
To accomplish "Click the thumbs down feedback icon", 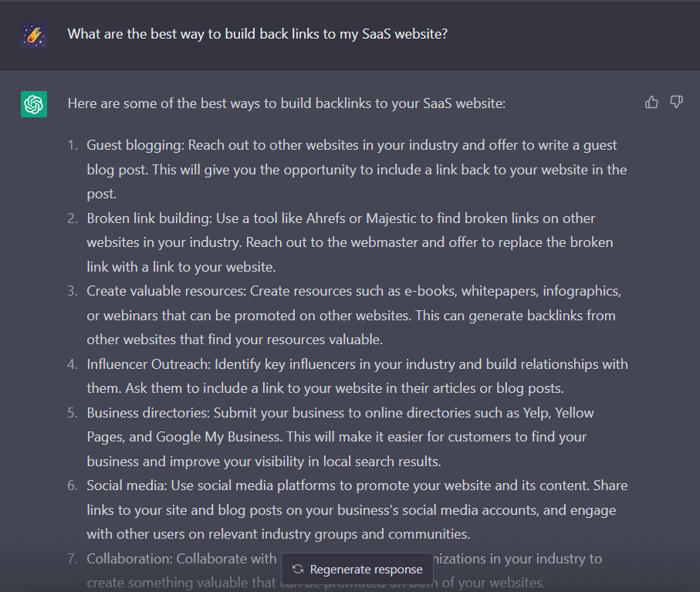I will point(676,102).
